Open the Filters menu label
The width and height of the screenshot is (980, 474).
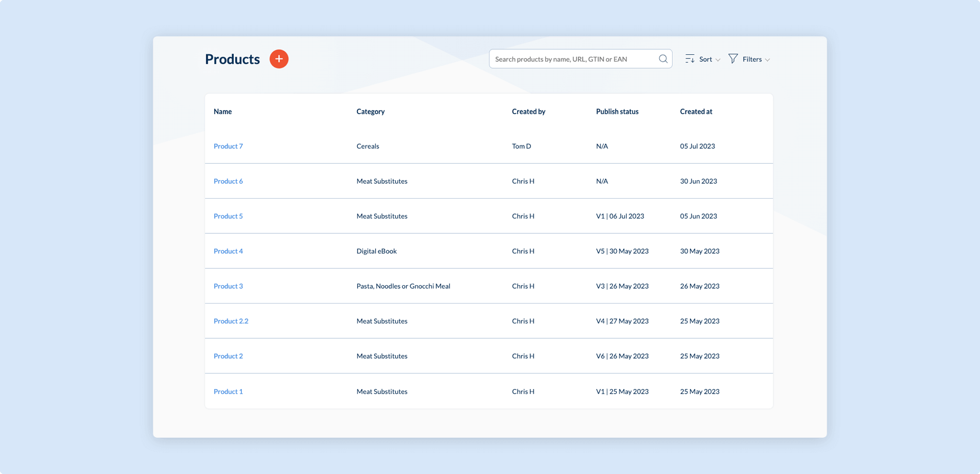pos(752,59)
